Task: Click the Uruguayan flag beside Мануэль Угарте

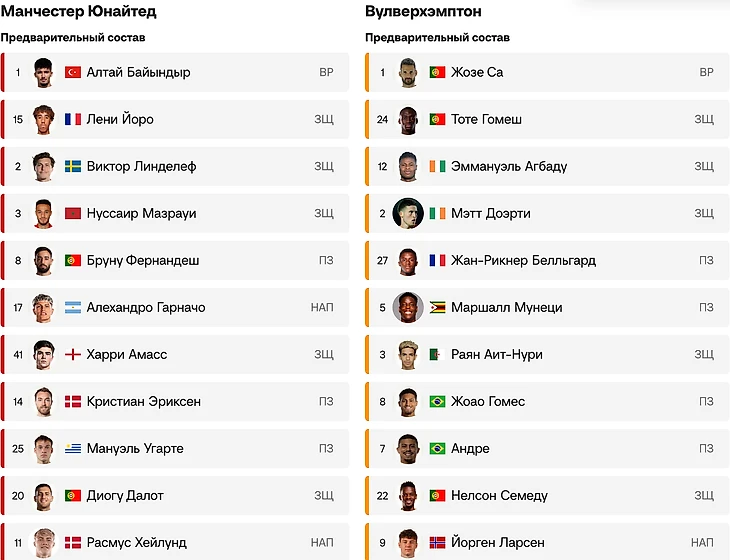Action: coord(73,448)
